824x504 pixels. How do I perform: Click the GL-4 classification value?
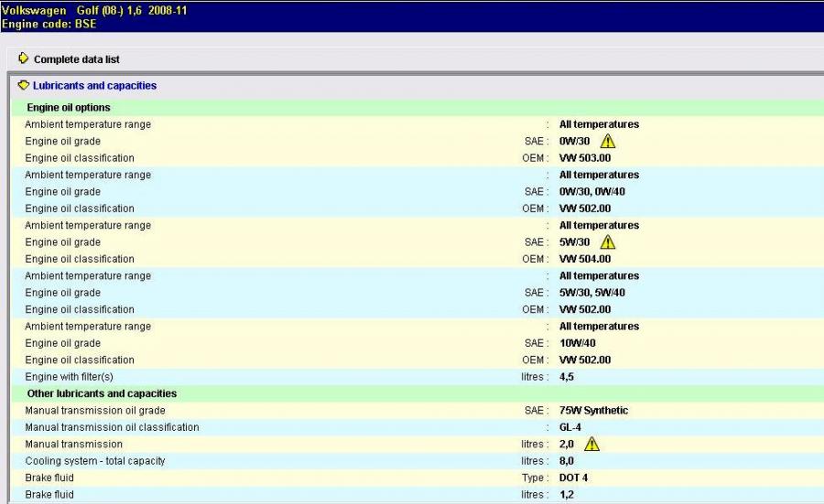(572, 427)
